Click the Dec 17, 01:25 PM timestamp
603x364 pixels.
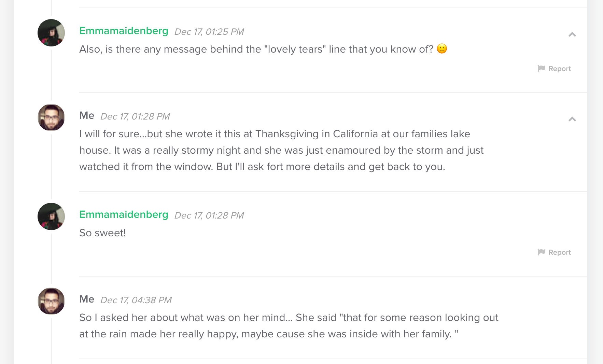[x=209, y=32]
